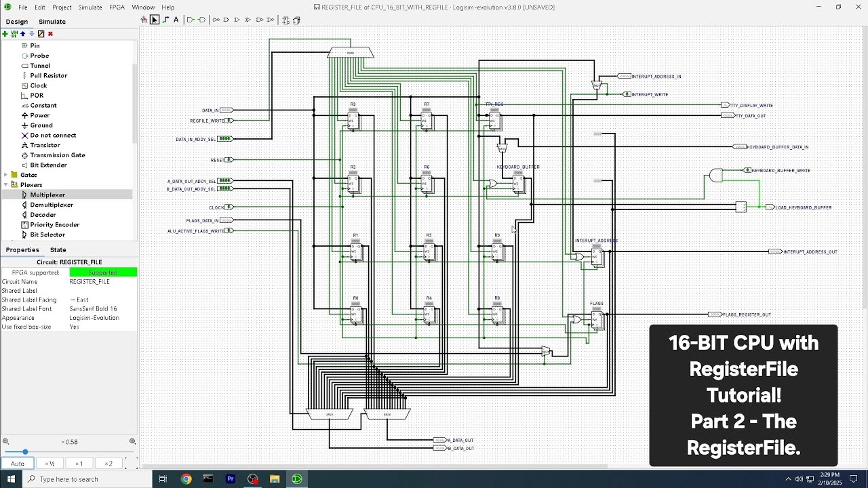Screen dimensions: 868x488
Task: Click the zoom level slider handle
Action: [x=25, y=452]
